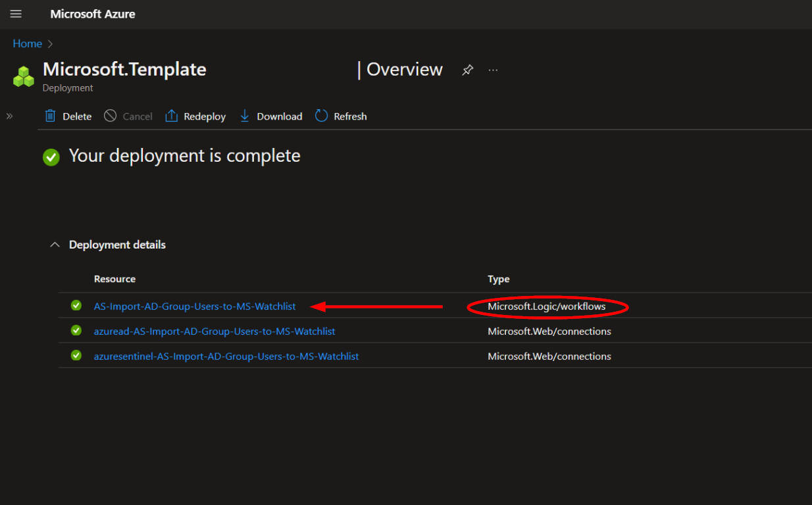The height and width of the screenshot is (505, 812).
Task: Click the Microsoft Azure title
Action: pos(93,14)
